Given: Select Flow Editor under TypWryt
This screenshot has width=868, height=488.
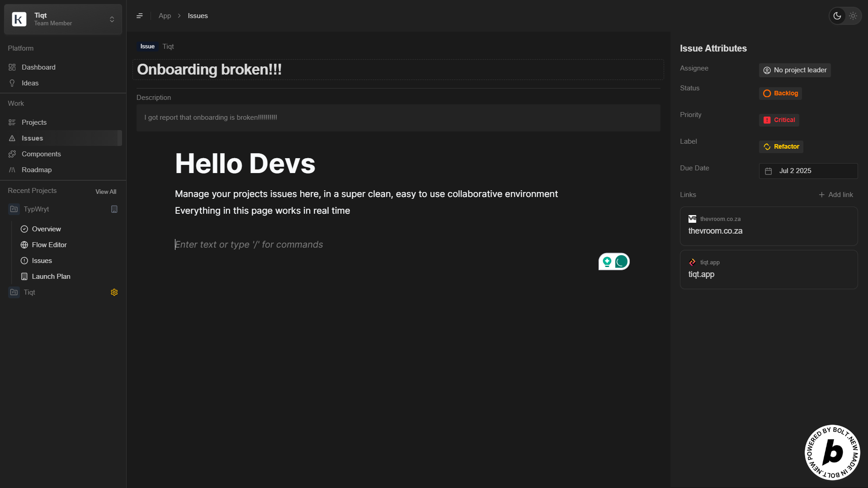Looking at the screenshot, I should (x=49, y=245).
